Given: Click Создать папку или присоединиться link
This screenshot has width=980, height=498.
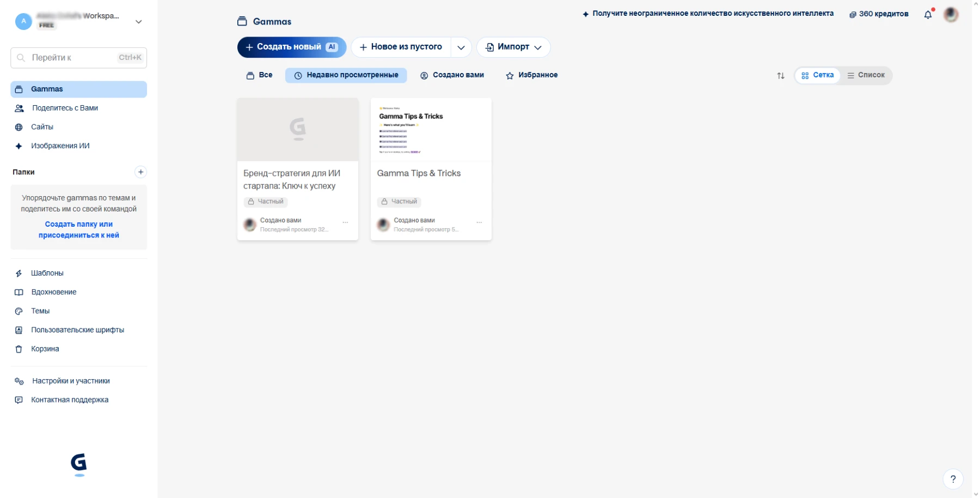Looking at the screenshot, I should tap(79, 229).
